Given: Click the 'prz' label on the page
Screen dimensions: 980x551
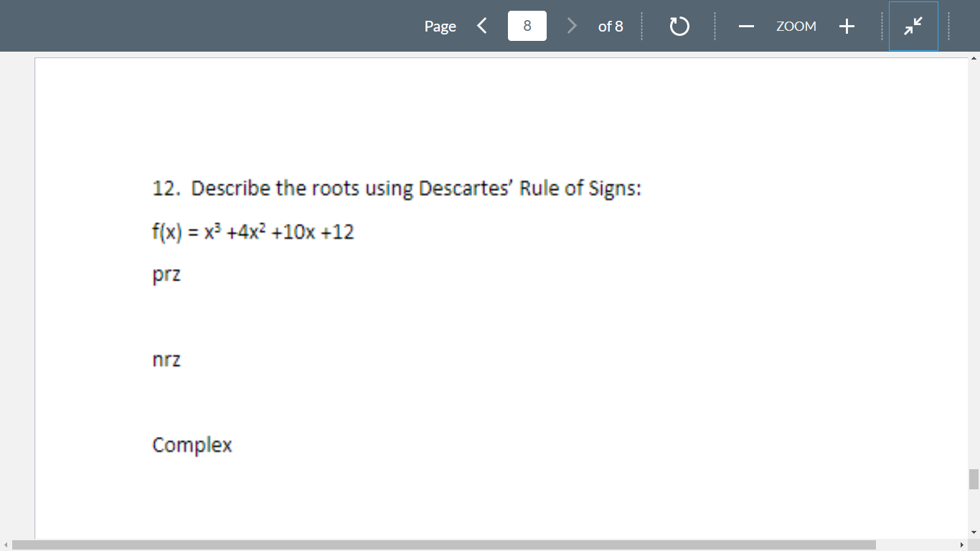Looking at the screenshot, I should 166,274.
